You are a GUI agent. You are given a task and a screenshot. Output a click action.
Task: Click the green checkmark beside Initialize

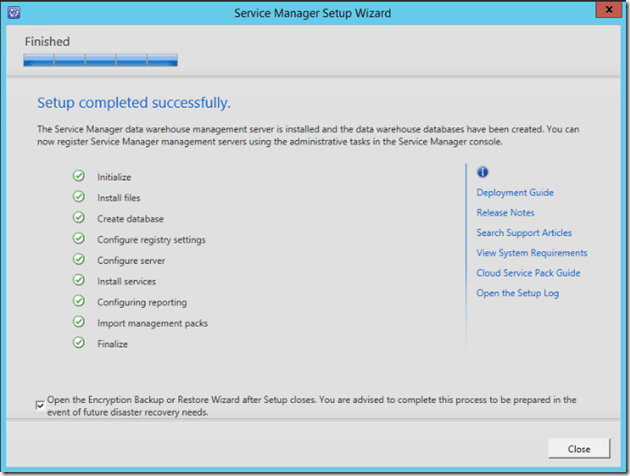coord(78,176)
